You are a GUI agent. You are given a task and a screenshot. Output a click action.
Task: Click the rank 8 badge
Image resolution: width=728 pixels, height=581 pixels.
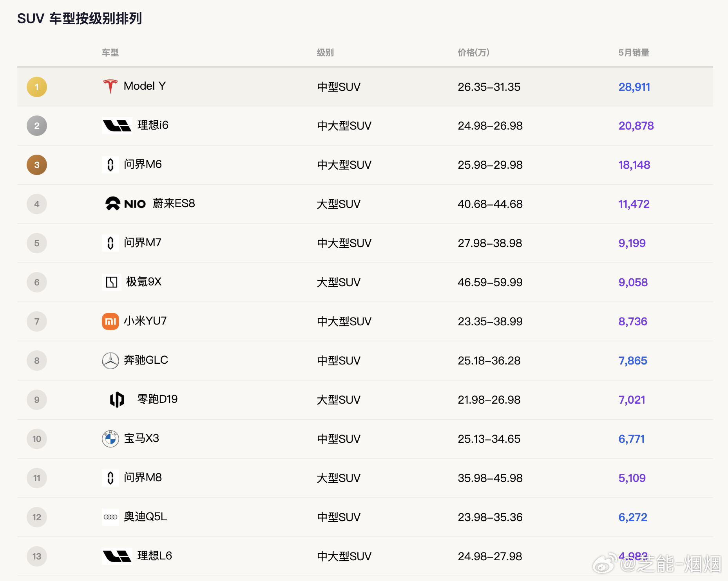tap(37, 361)
